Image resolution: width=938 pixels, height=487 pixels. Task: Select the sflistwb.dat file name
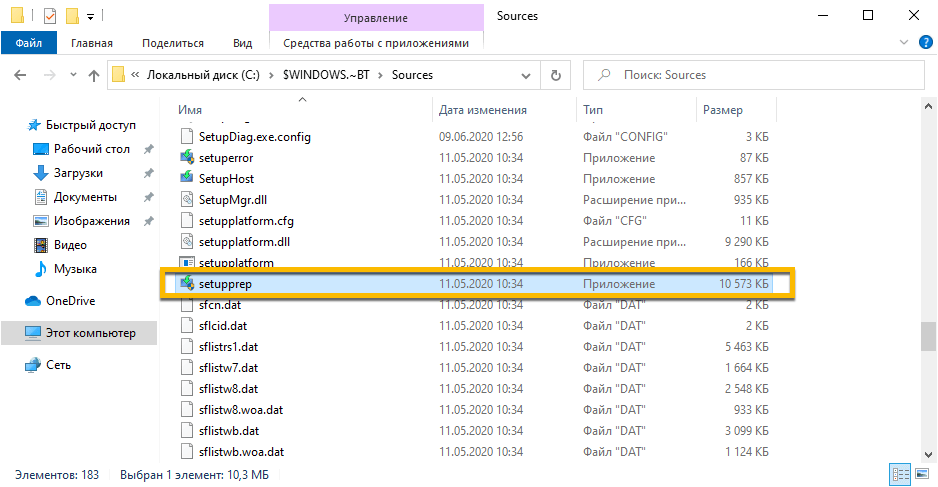coord(229,431)
